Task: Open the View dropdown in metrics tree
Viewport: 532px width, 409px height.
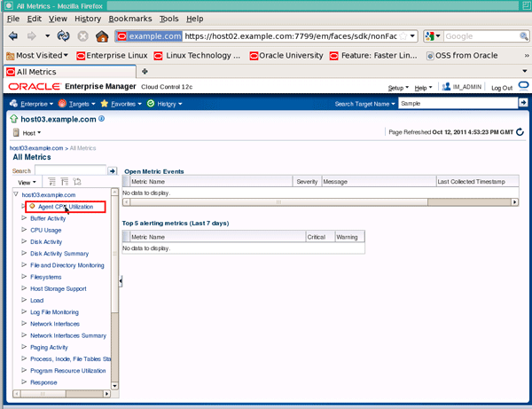Action: (27, 182)
